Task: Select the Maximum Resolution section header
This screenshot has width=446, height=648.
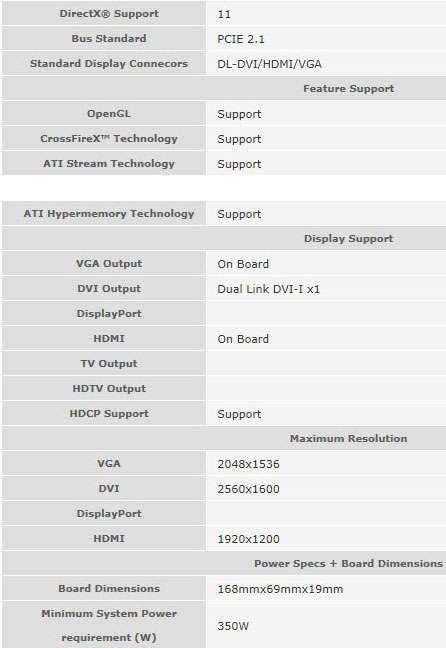Action: 348,438
